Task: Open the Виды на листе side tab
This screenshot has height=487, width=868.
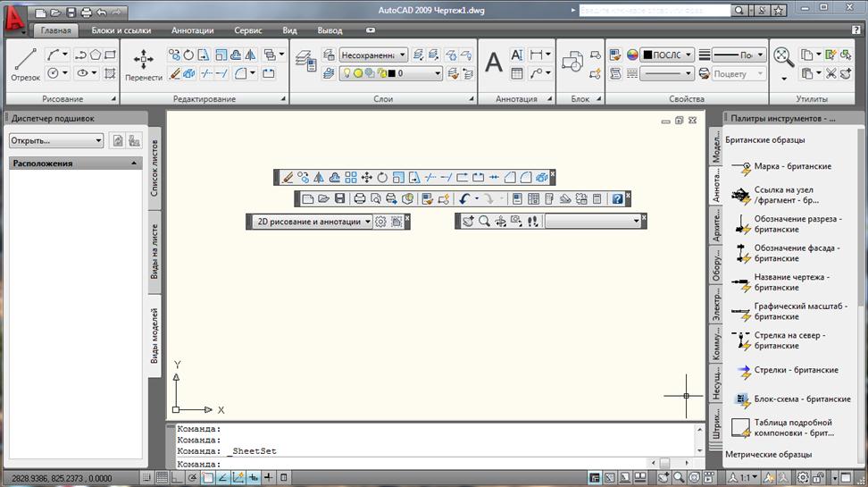Action: click(155, 253)
